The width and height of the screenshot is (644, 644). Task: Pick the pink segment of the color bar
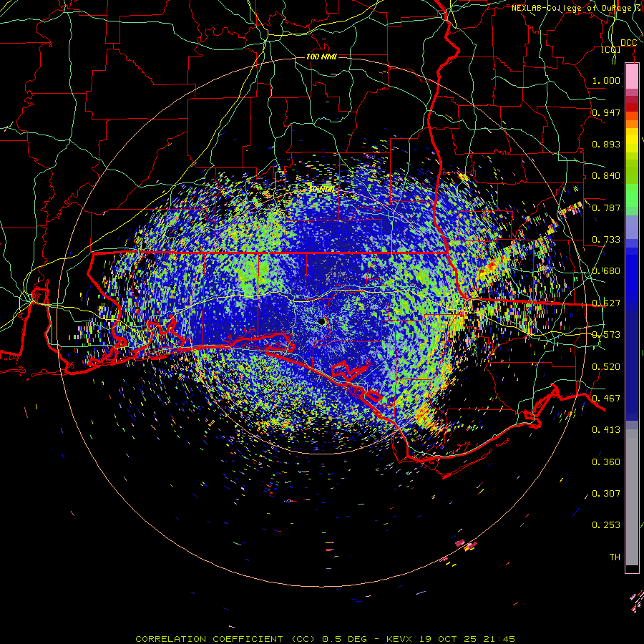tap(632, 77)
